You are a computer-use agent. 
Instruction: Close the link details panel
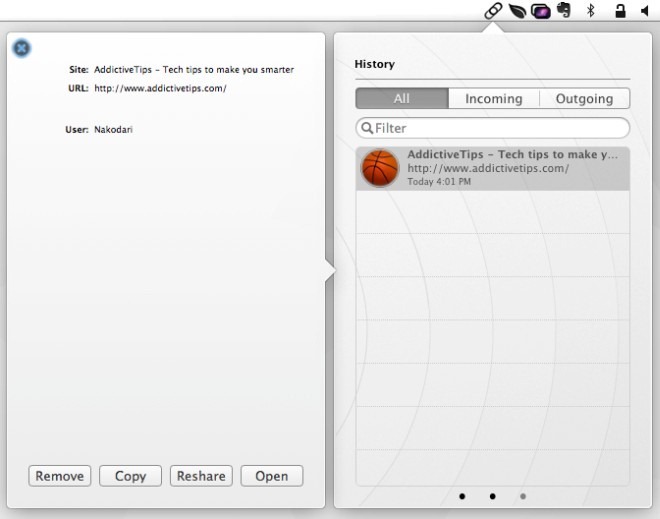[x=21, y=48]
